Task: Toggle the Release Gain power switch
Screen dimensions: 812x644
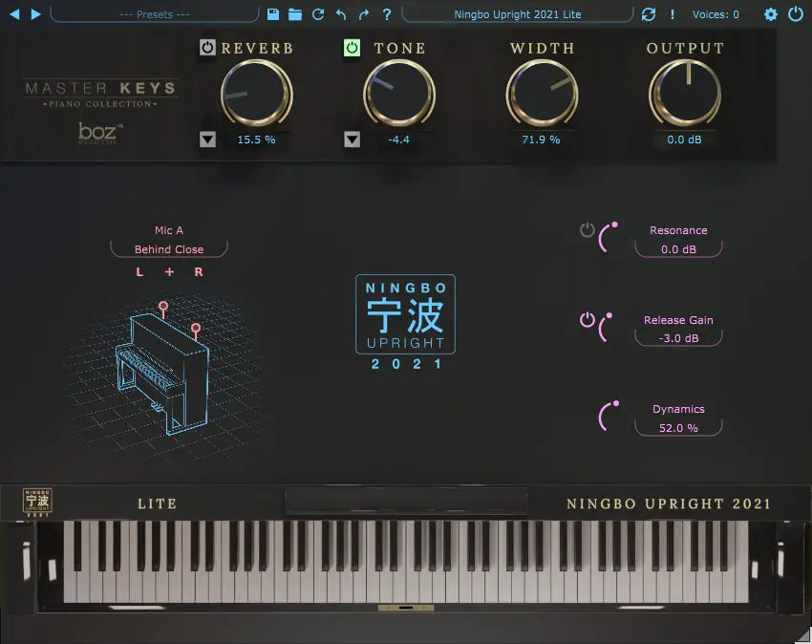Action: coord(586,322)
